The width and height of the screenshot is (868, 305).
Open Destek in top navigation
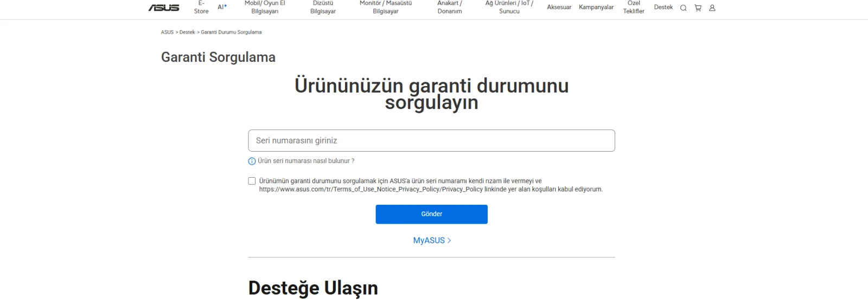[x=663, y=7]
